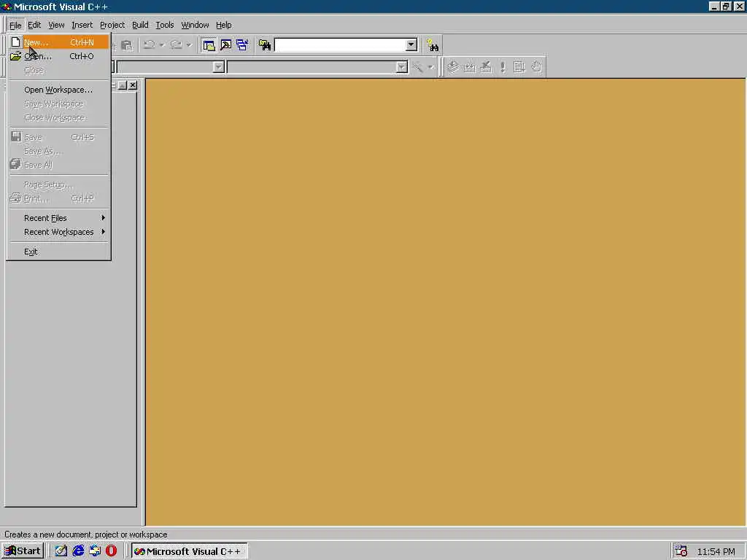Open the WizardBar actions dropdown arrow
Screen dimensions: 747x560
(x=430, y=67)
